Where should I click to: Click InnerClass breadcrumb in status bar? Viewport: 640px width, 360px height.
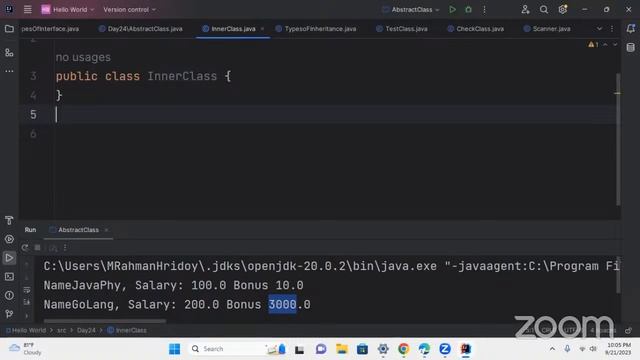(127, 330)
